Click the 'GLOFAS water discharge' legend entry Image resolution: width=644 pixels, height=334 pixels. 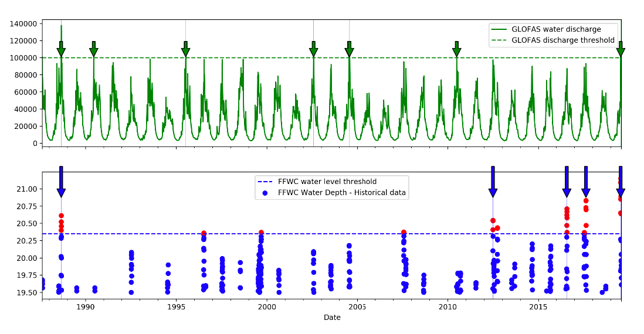coord(556,29)
